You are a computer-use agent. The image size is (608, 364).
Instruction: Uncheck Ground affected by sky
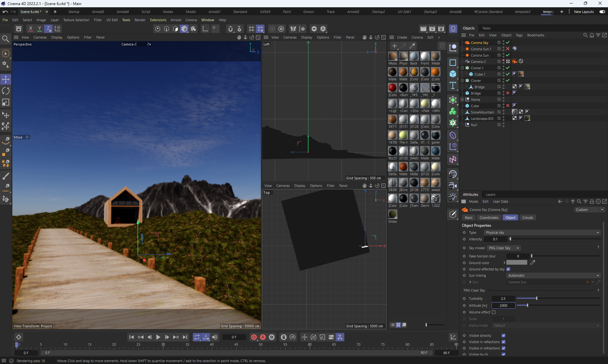point(508,269)
